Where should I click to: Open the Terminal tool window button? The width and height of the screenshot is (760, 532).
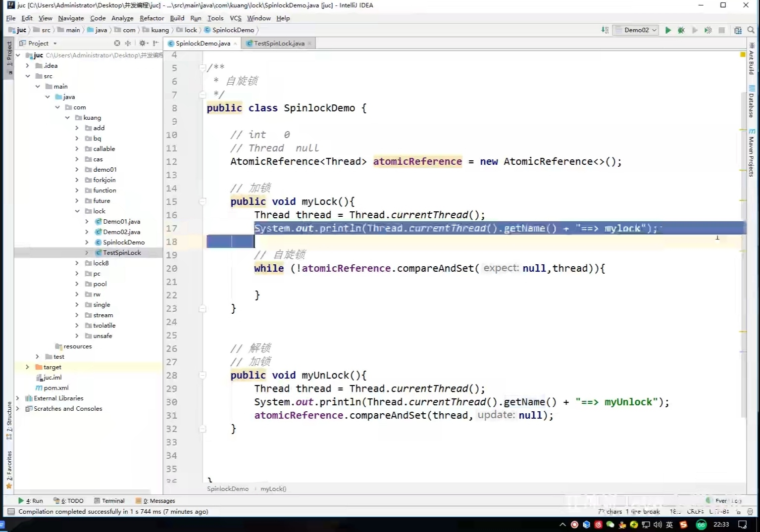tap(109, 501)
